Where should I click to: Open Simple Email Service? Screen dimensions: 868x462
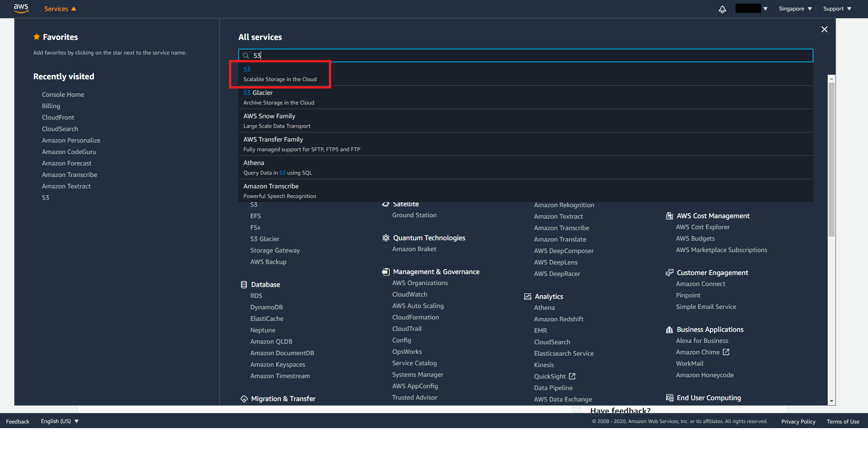tap(706, 307)
